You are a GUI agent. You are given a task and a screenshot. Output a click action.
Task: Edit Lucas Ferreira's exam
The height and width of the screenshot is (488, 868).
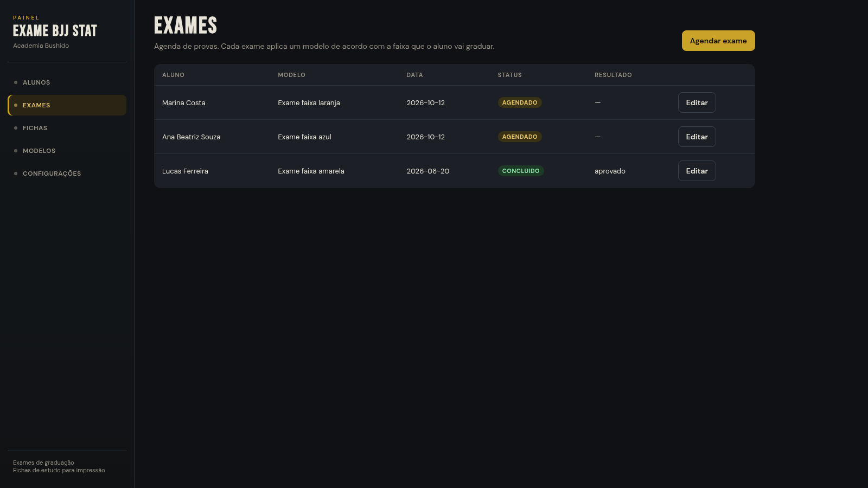point(697,171)
